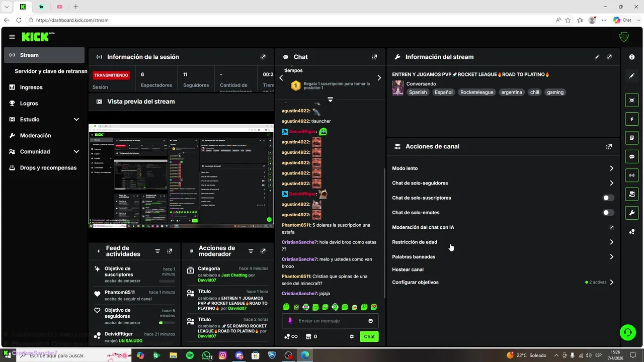Click the Seguidores objective progress bar

[x=167, y=323]
